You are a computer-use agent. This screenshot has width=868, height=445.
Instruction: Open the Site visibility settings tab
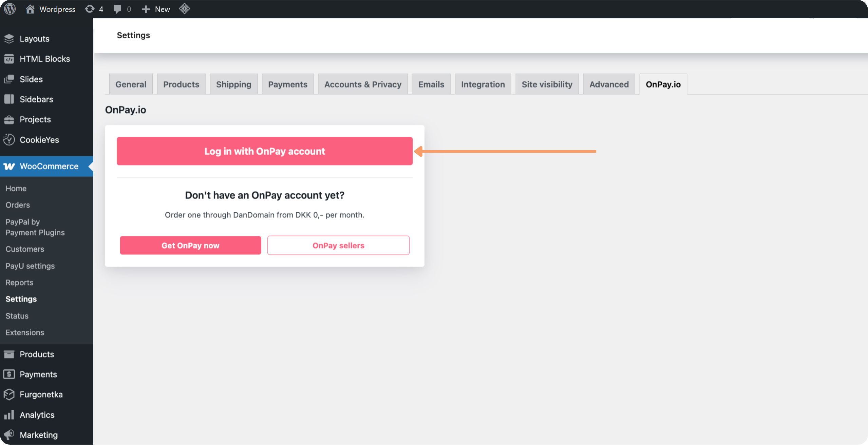coord(547,84)
